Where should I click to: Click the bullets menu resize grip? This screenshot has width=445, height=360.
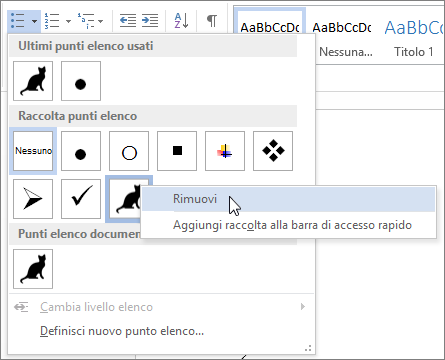tap(308, 348)
